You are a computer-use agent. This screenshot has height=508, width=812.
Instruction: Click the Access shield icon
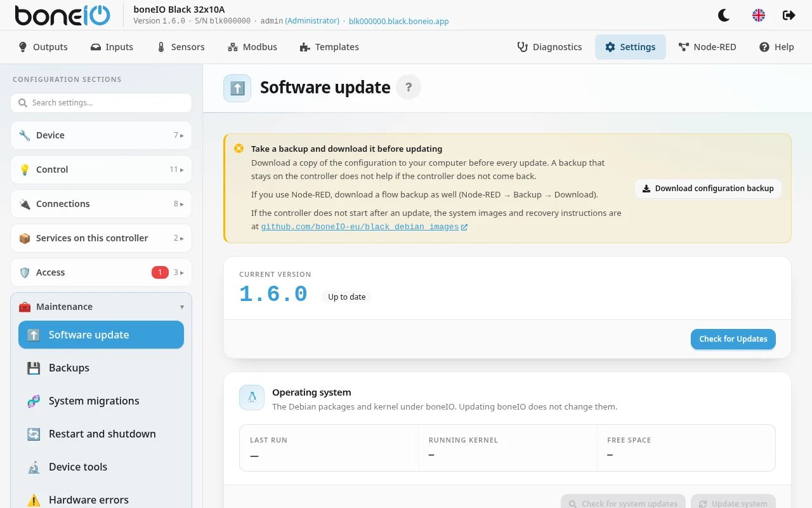(x=25, y=272)
